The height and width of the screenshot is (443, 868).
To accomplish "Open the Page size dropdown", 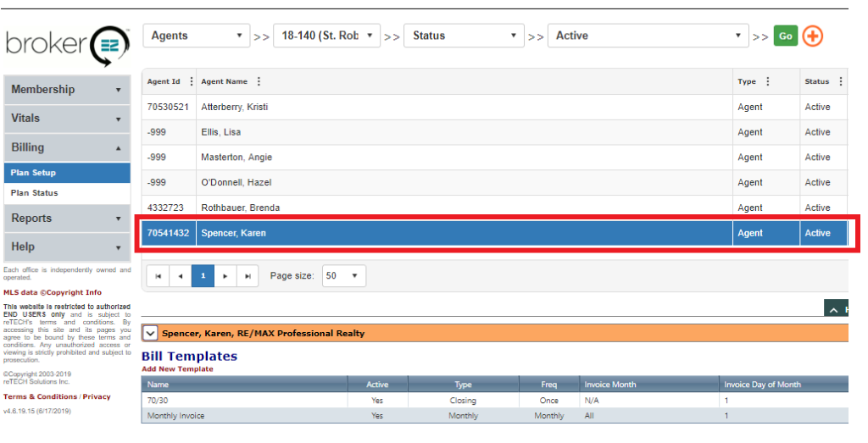I will [343, 276].
